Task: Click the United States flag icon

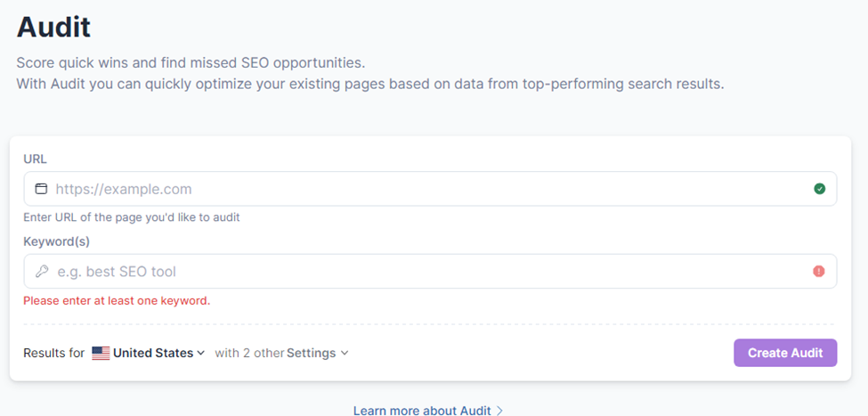Action: pyautogui.click(x=101, y=353)
